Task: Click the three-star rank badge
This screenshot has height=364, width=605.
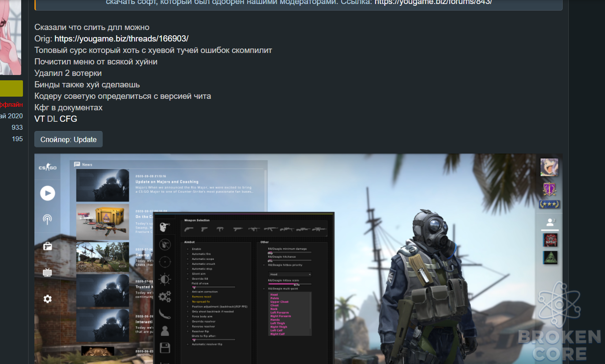Action: (x=549, y=204)
